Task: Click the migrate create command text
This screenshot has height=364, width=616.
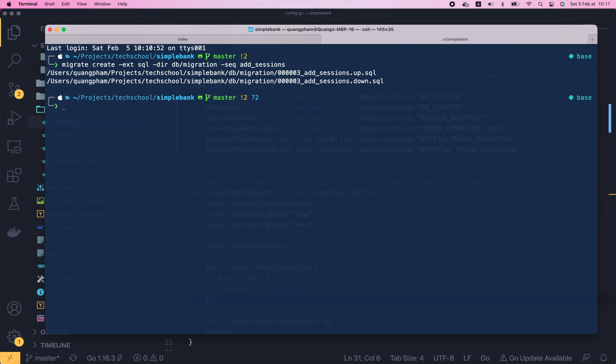Action: [x=173, y=64]
